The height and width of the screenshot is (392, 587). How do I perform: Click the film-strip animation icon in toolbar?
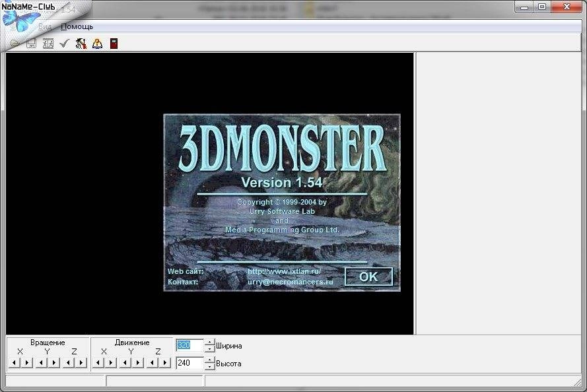pos(48,44)
